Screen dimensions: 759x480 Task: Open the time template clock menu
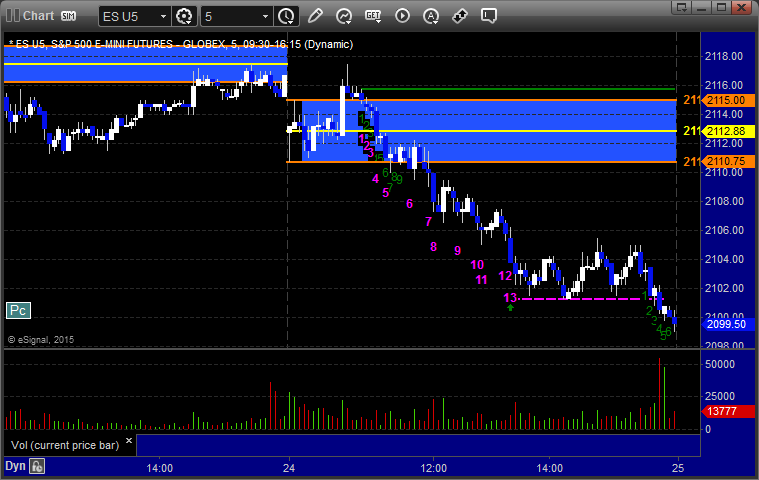point(286,16)
